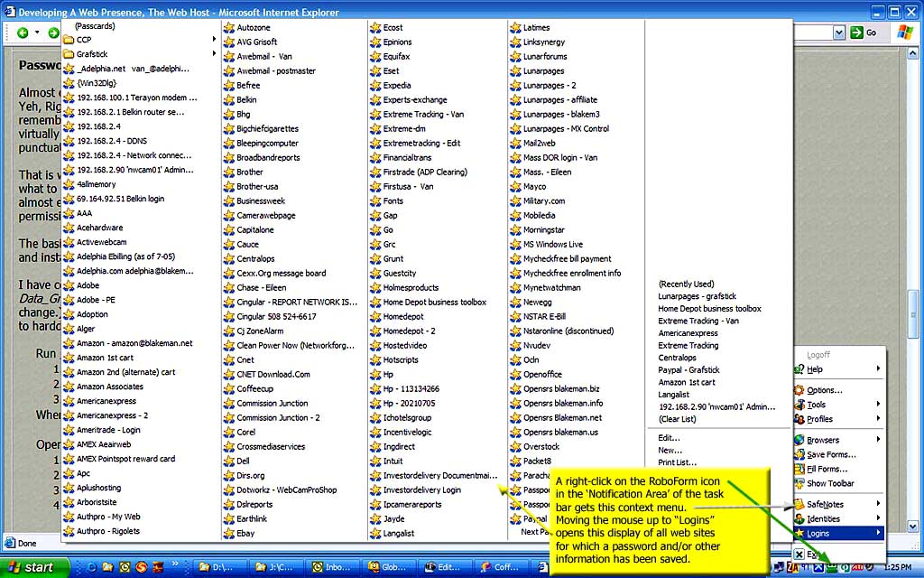Click the Browsers globe icon
This screenshot has height=578, width=924.
pyautogui.click(x=799, y=440)
